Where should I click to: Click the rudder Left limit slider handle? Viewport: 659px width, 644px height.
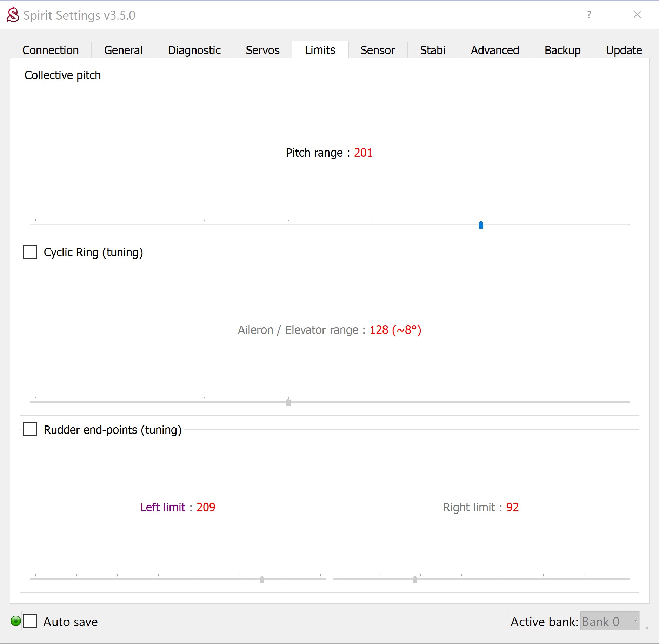(x=262, y=579)
